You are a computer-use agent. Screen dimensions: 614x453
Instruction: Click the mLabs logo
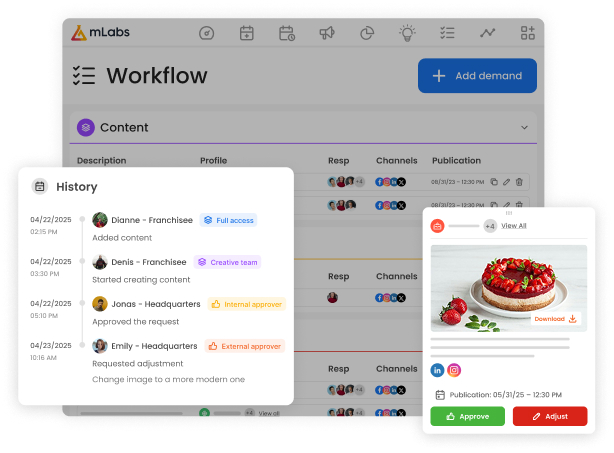tap(100, 33)
